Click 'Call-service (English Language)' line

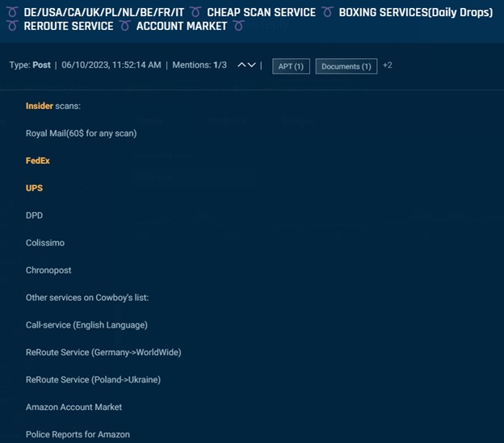pos(86,325)
